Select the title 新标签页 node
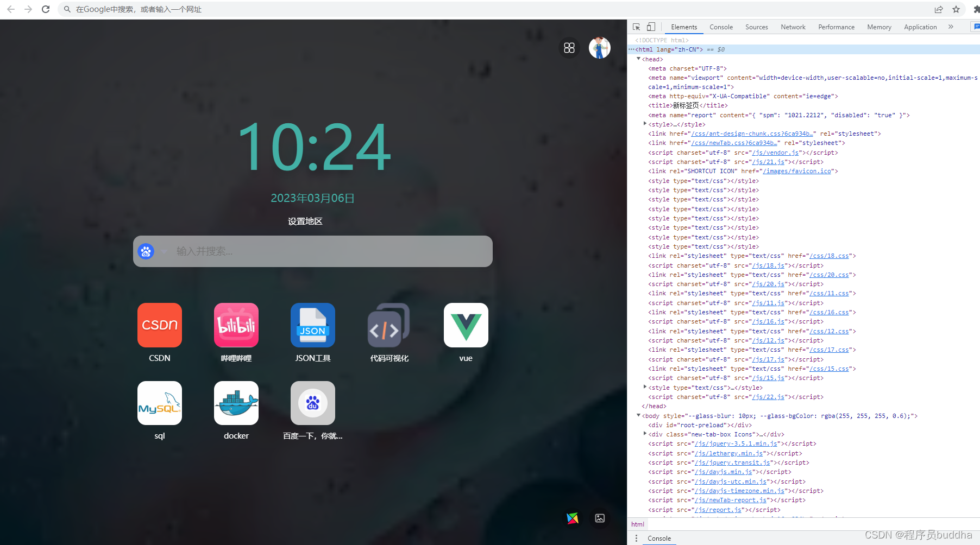Screen dimensions: 980x545 (x=688, y=106)
